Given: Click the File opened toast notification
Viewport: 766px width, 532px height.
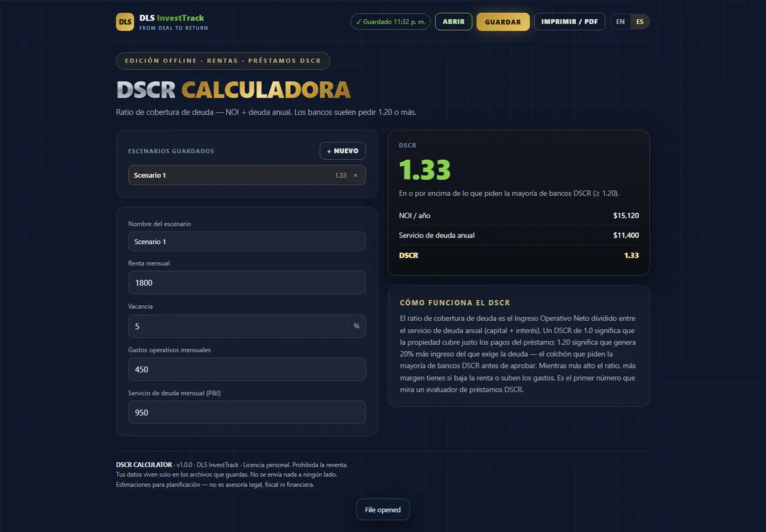Looking at the screenshot, I should (x=383, y=510).
